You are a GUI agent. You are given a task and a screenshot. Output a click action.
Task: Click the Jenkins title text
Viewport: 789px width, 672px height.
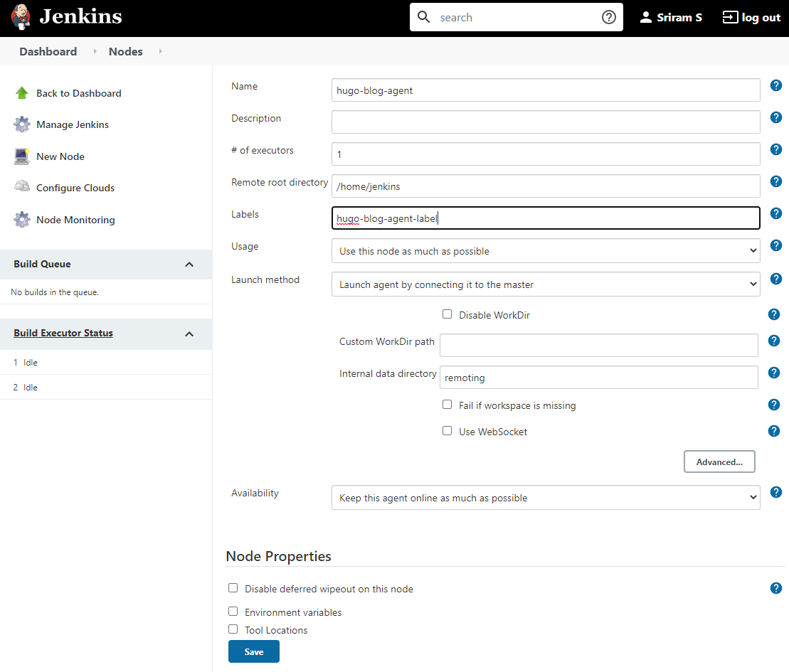(x=81, y=16)
